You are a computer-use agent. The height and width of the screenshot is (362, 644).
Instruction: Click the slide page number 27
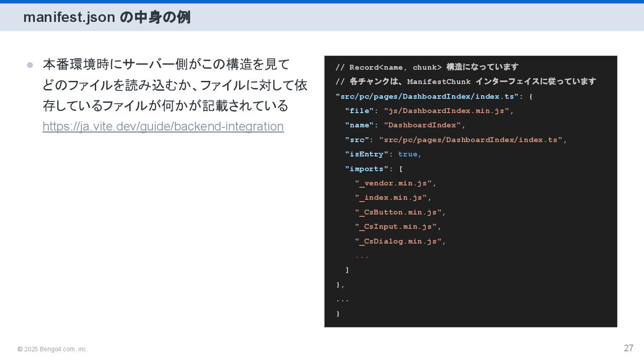click(628, 348)
